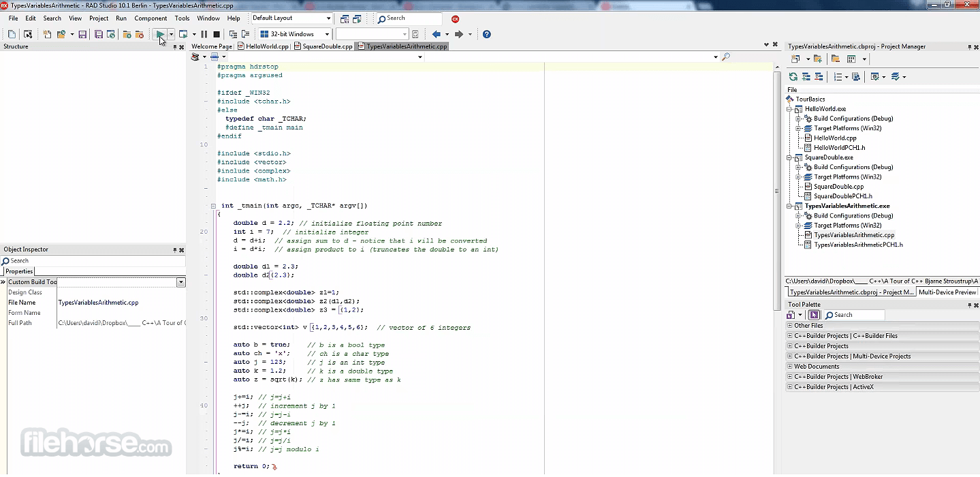
Task: Open the Run button's dropdown arrow
Action: 171,34
